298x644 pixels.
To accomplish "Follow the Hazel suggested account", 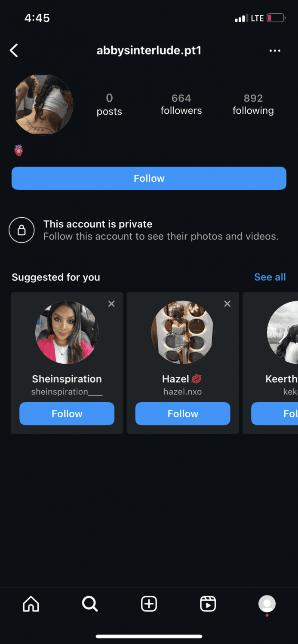I will click(x=183, y=413).
